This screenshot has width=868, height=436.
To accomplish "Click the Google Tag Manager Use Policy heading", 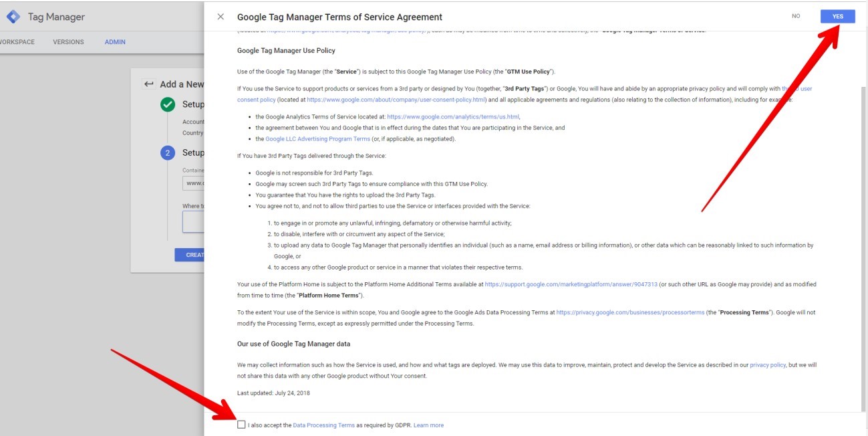I will click(x=286, y=50).
